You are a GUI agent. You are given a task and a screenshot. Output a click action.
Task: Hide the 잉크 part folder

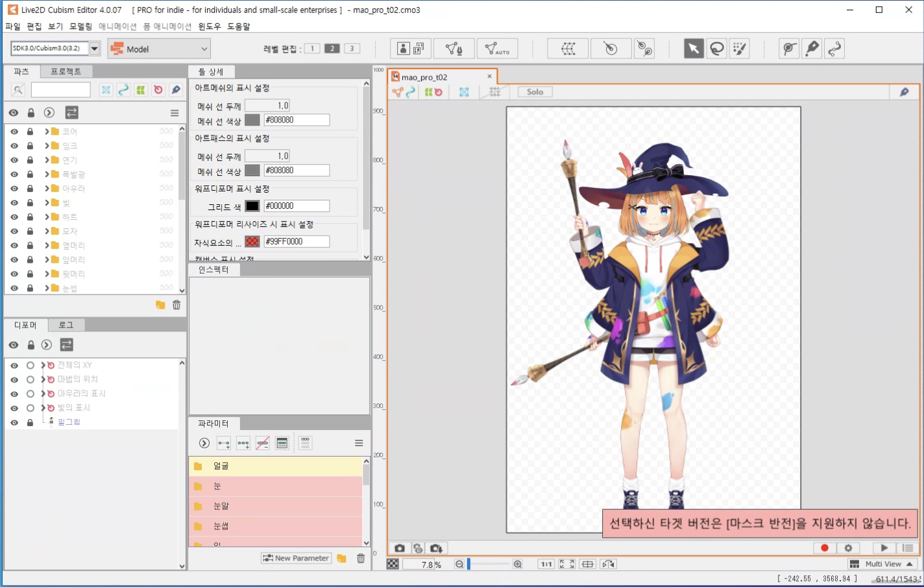click(14, 146)
